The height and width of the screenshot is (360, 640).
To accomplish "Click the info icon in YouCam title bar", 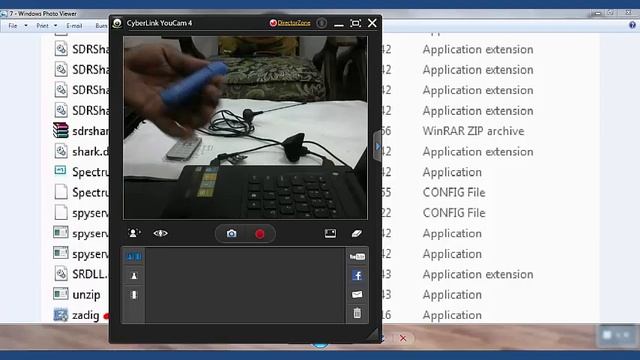I will click(x=322, y=23).
